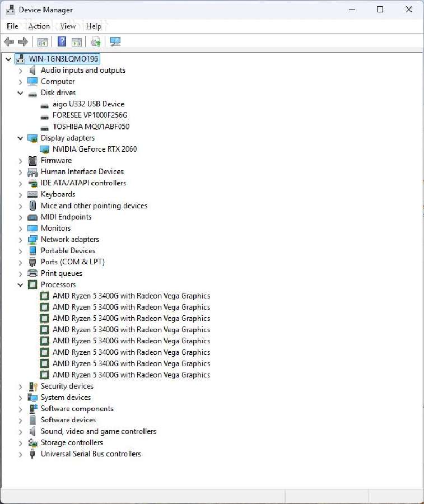Screen dimensions: 424x504
Task: Select the Human Interface Devices label
Action: (x=82, y=172)
